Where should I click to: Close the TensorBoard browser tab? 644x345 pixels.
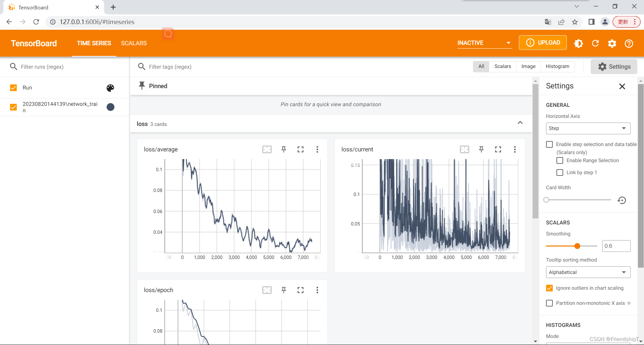coord(97,7)
